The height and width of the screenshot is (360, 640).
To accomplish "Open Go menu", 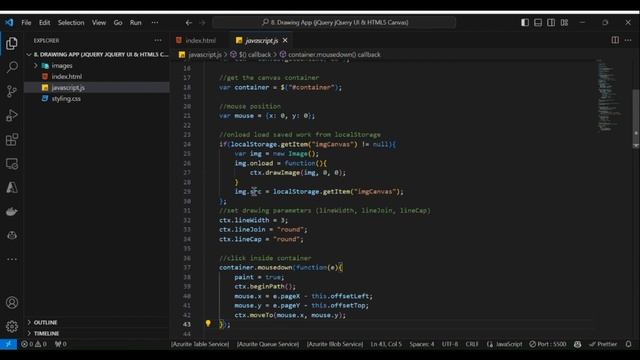I will tap(118, 22).
